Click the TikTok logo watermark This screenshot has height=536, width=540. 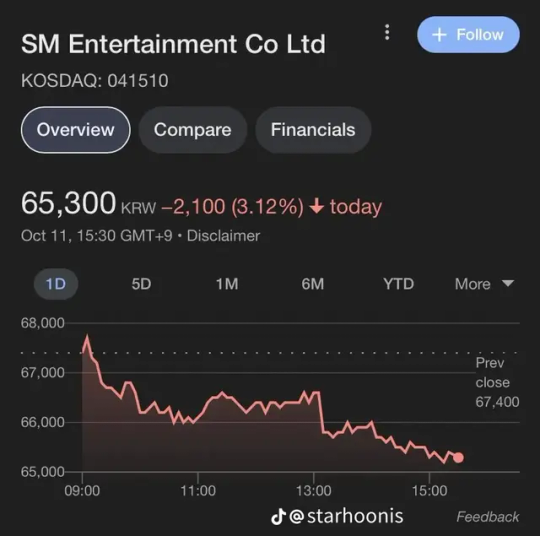(x=278, y=516)
